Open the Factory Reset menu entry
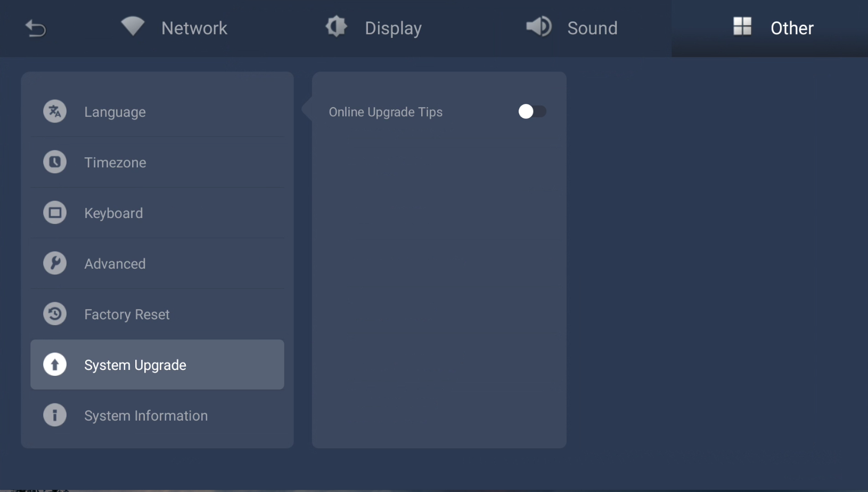868x492 pixels. (127, 314)
